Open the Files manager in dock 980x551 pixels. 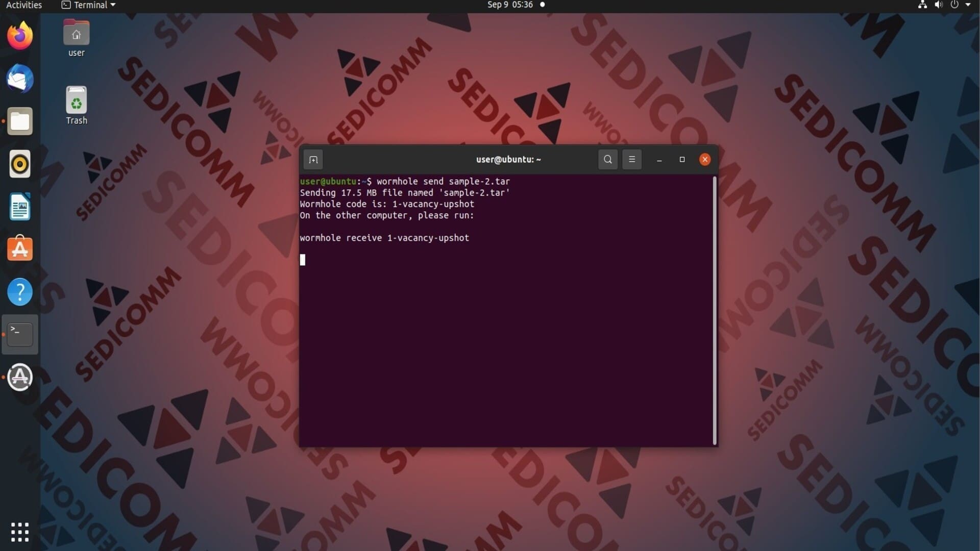(20, 121)
